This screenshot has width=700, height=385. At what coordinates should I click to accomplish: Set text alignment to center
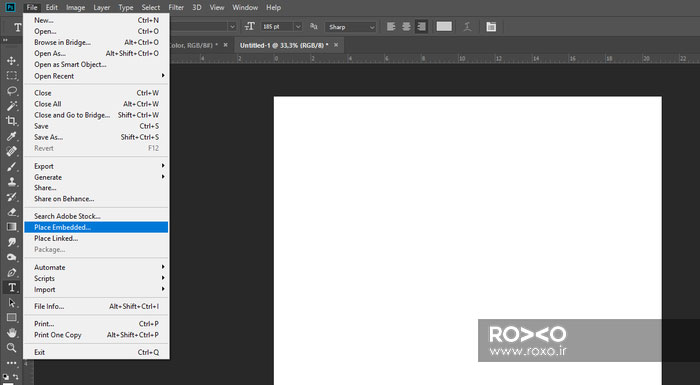(x=406, y=27)
